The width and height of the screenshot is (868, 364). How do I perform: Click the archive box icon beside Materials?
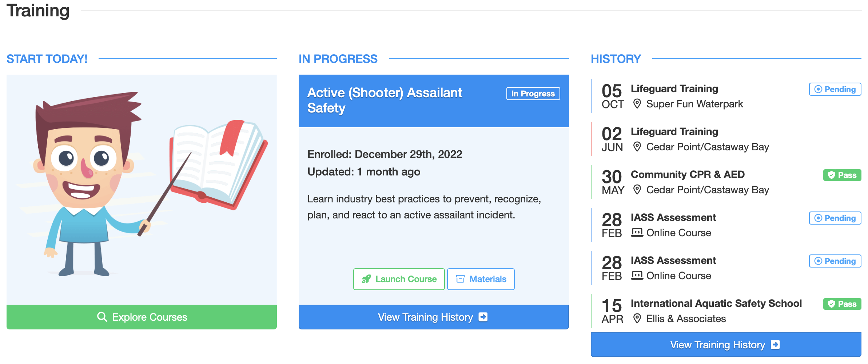pyautogui.click(x=460, y=279)
